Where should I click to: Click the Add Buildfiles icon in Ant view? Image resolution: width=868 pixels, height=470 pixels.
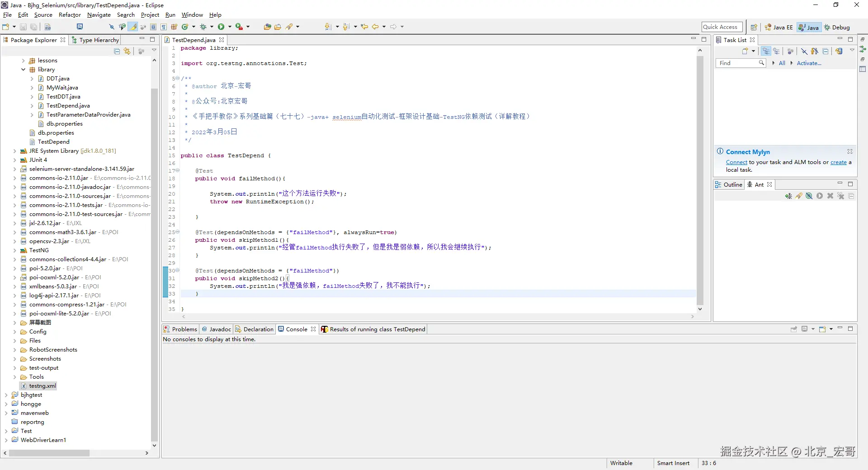click(x=788, y=196)
